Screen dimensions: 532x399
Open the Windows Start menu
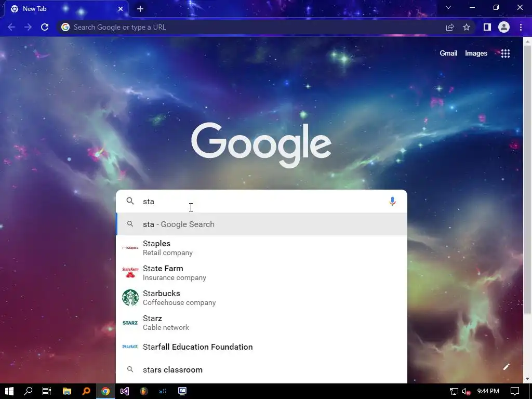pos(9,391)
